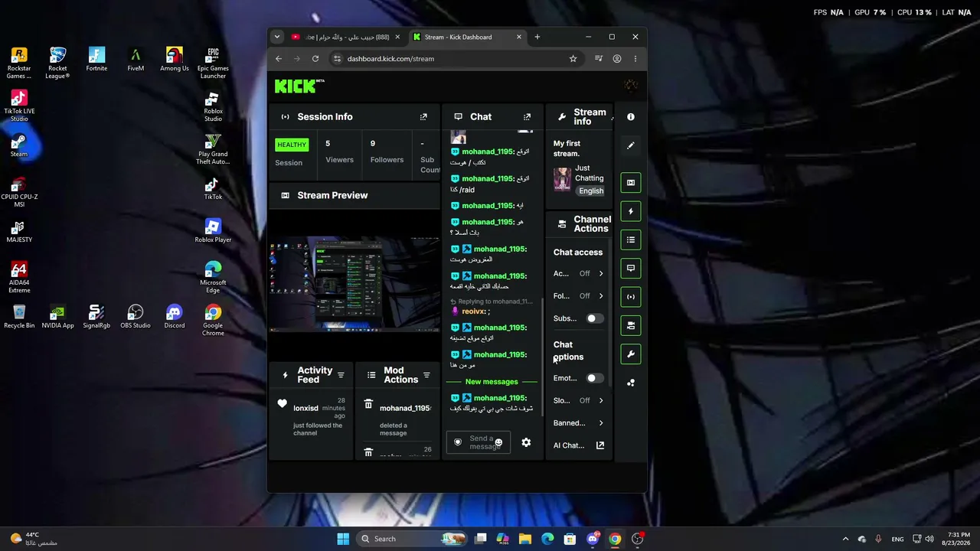Click the stream preview video thumbnail
980x551 pixels.
click(x=354, y=284)
